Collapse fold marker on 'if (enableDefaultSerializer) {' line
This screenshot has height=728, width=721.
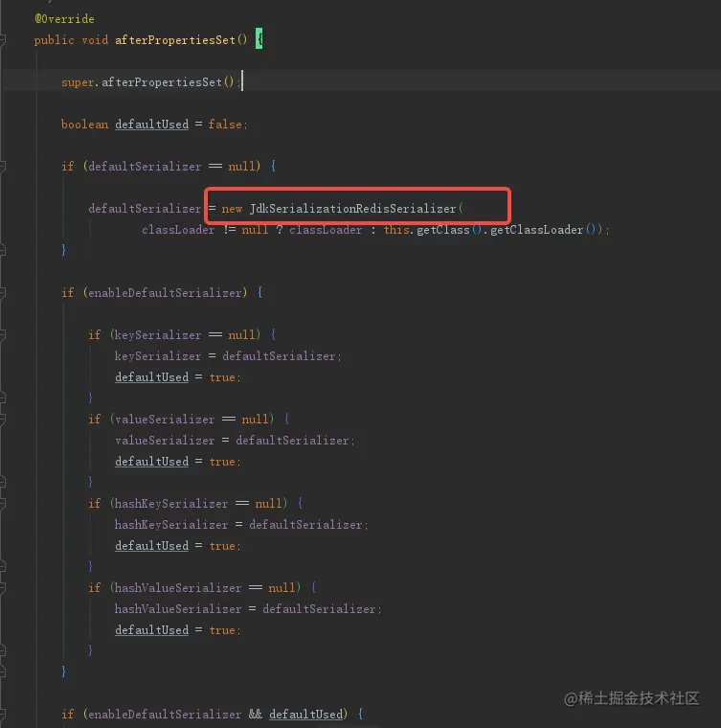pyautogui.click(x=2, y=292)
